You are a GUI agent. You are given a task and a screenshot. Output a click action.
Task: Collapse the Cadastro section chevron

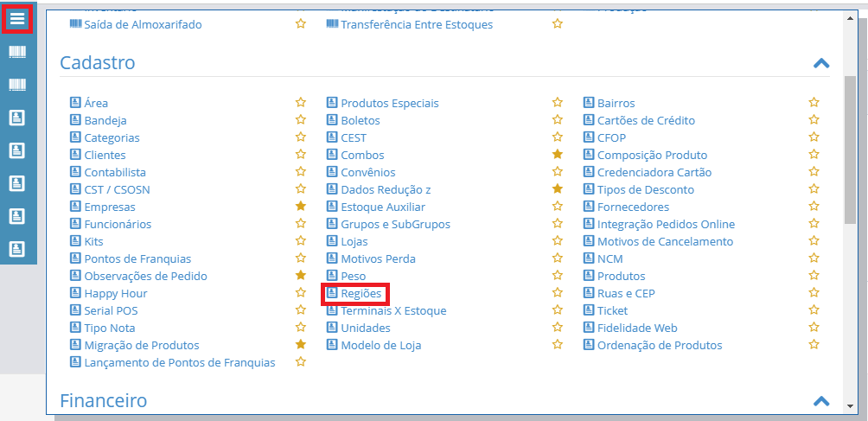point(821,63)
